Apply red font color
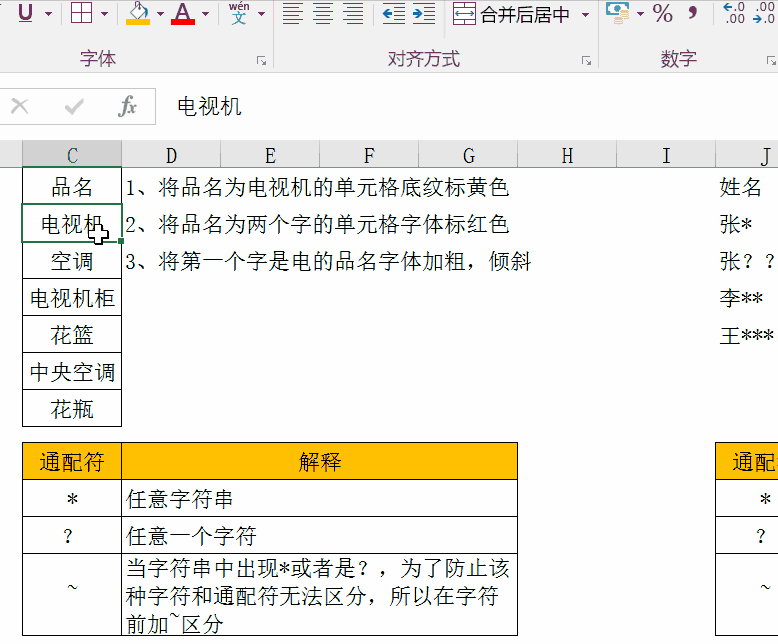This screenshot has width=778, height=644. coord(183,13)
